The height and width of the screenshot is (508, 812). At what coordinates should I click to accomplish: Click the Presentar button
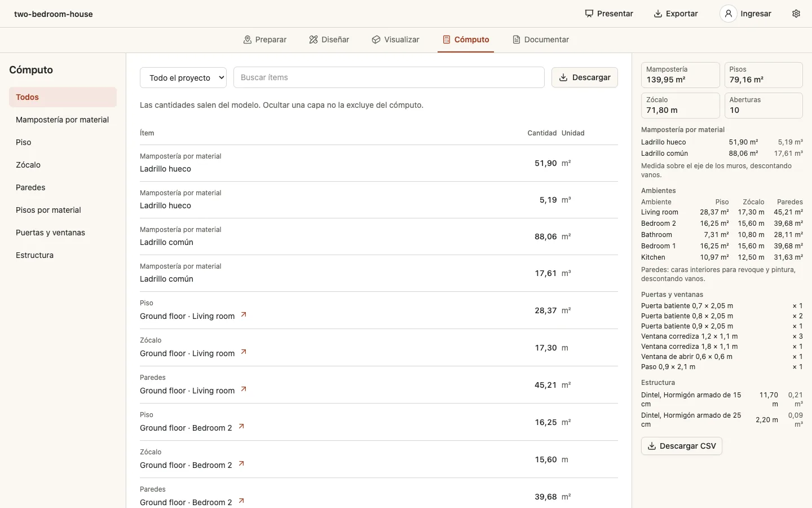point(609,14)
